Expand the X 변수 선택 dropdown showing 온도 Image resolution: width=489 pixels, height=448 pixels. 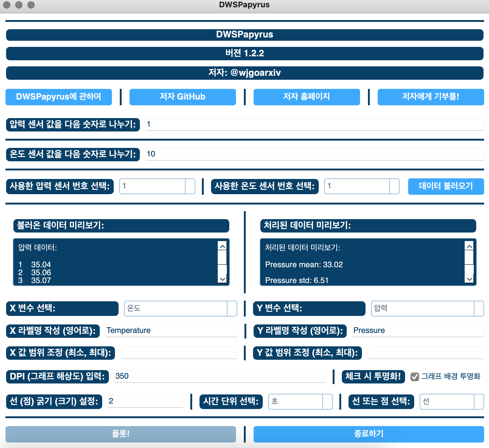tap(181, 308)
